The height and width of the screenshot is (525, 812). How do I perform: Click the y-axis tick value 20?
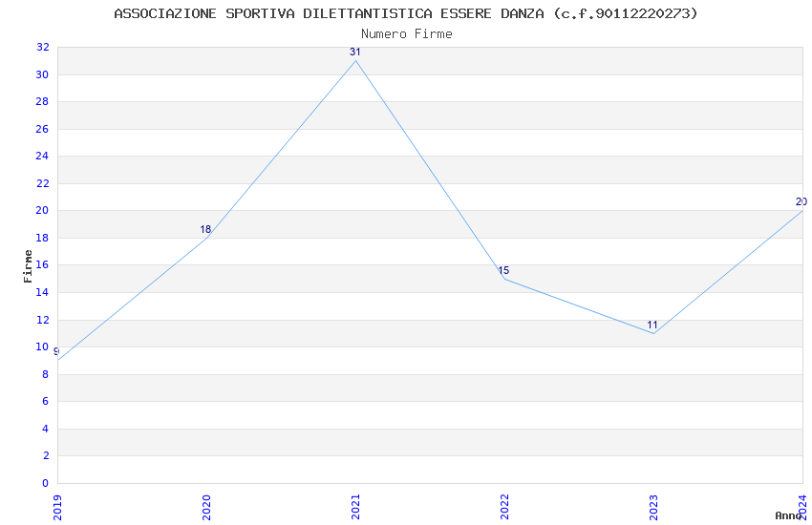(42, 211)
